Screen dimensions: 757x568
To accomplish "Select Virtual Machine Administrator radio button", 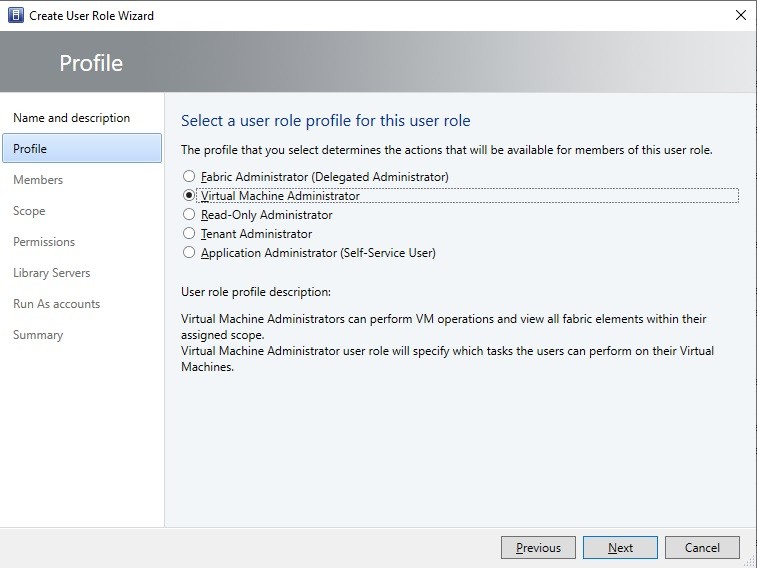I will coord(189,195).
